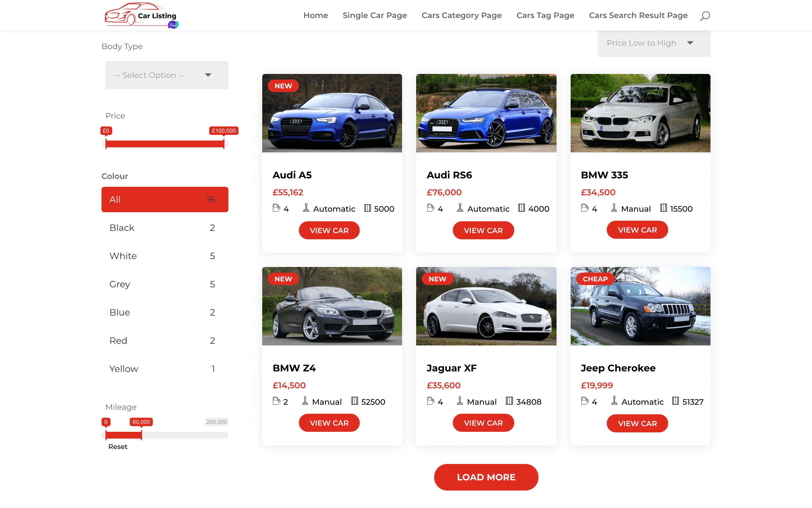Image resolution: width=812 pixels, height=508 pixels.
Task: Click the NEW badge on Jaguar XF
Action: click(x=437, y=279)
